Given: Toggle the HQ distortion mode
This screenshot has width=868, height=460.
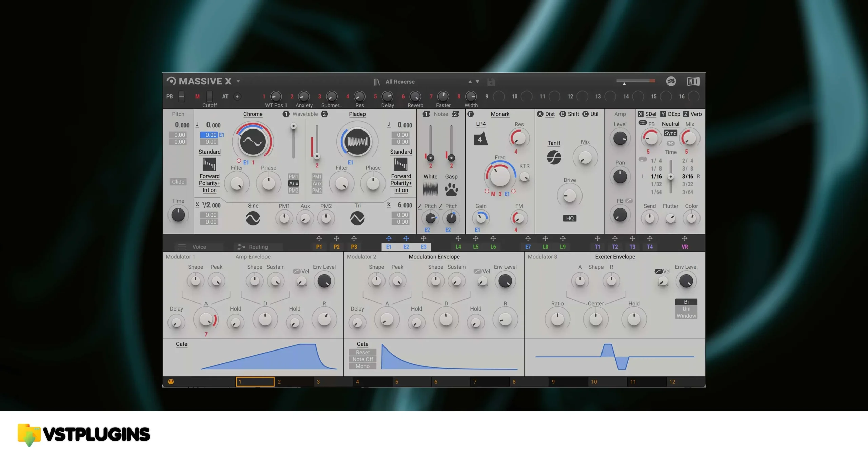Looking at the screenshot, I should 570,218.
